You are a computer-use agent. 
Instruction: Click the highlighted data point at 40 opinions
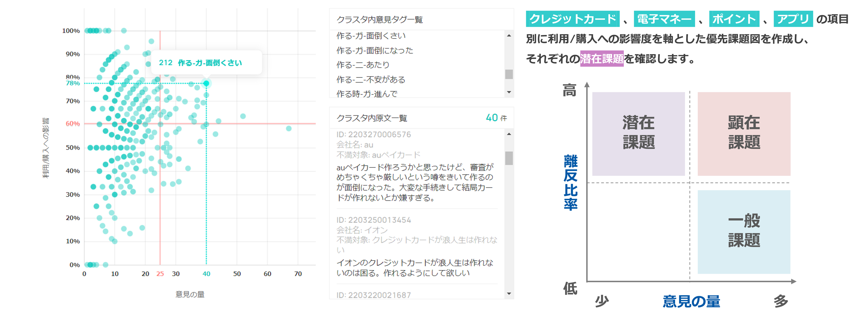[x=206, y=83]
